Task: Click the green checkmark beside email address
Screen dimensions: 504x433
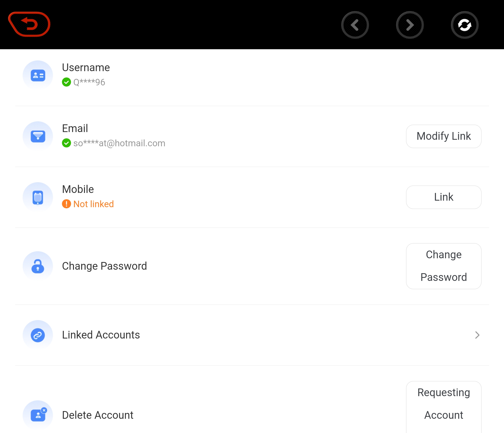Action: 66,143
